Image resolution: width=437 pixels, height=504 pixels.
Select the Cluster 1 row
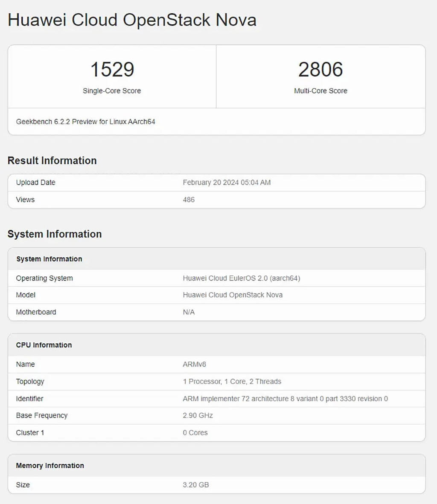[30, 432]
